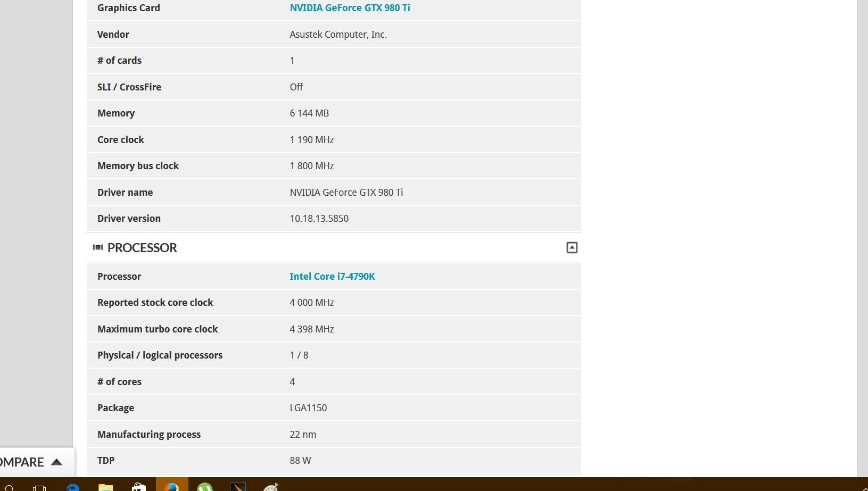
Task: Open the dark orange-arrow app in taskbar
Action: (x=238, y=487)
